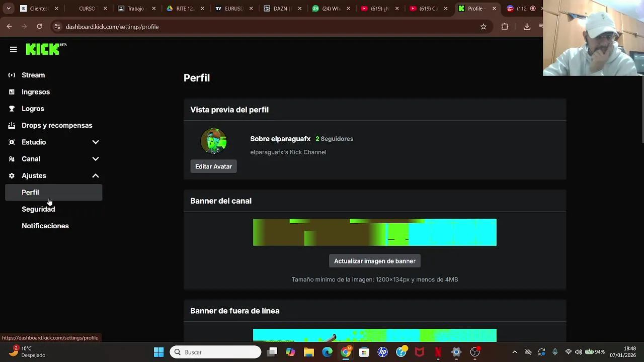Open the Ingresos section

pos(36,92)
